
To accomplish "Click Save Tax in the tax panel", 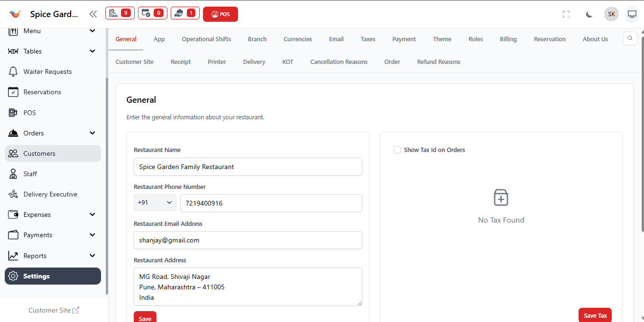I will tap(595, 315).
